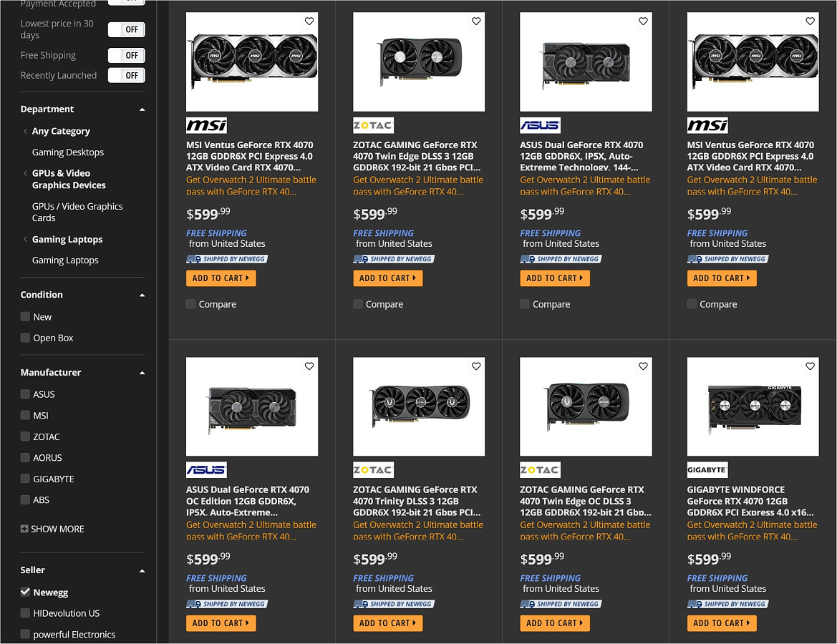Add ASUS Dual OC Edition to cart
The width and height of the screenshot is (837, 644).
(221, 623)
